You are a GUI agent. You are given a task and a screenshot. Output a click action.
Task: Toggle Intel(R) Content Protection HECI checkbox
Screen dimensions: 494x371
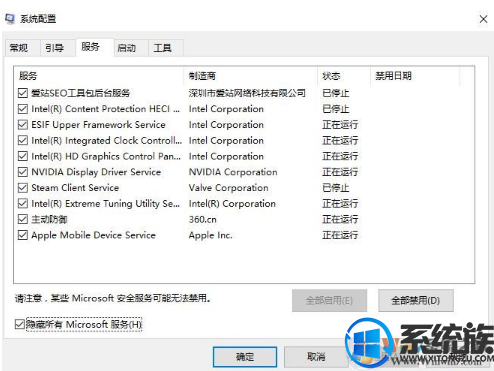[x=23, y=109]
